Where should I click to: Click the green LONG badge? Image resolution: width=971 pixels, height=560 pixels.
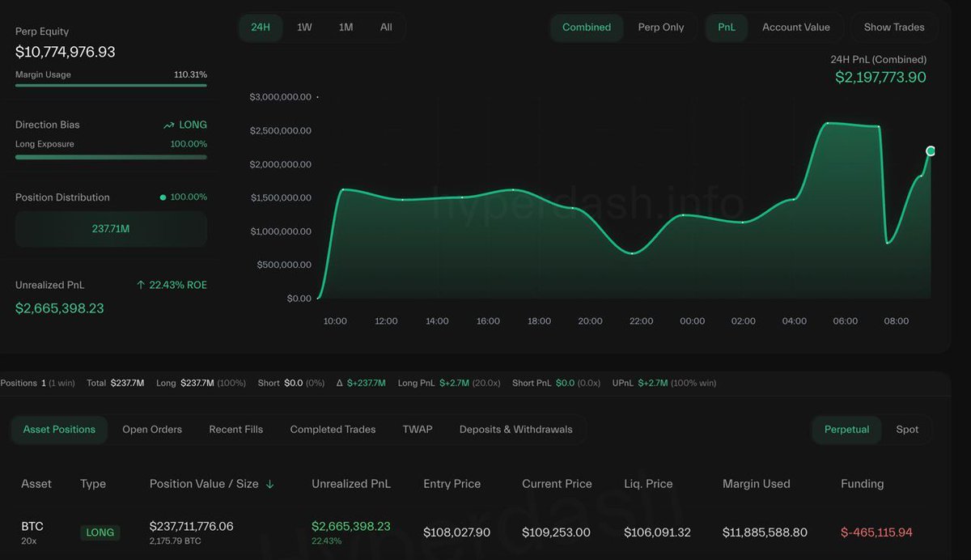[100, 532]
